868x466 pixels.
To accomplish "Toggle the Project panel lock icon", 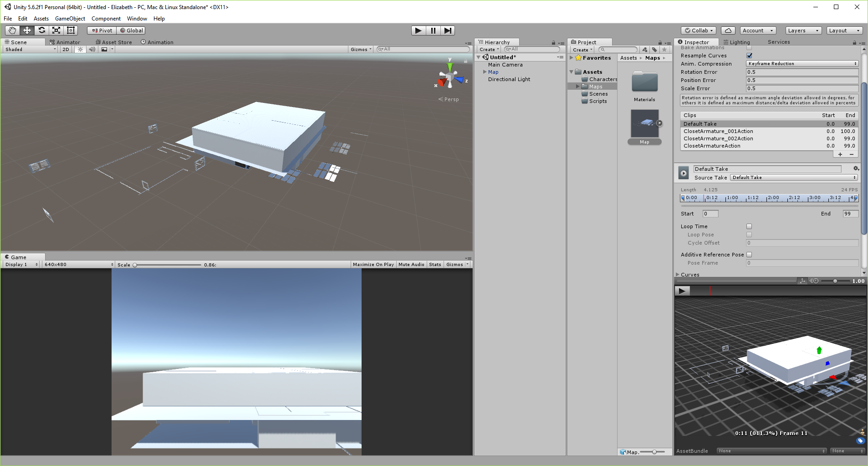I will click(660, 42).
